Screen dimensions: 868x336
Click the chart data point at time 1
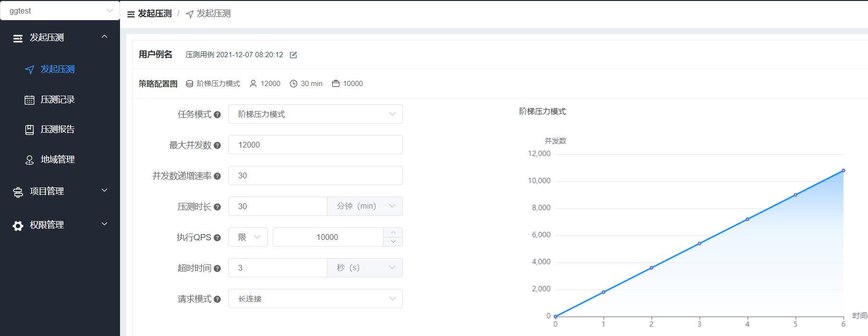(x=603, y=292)
